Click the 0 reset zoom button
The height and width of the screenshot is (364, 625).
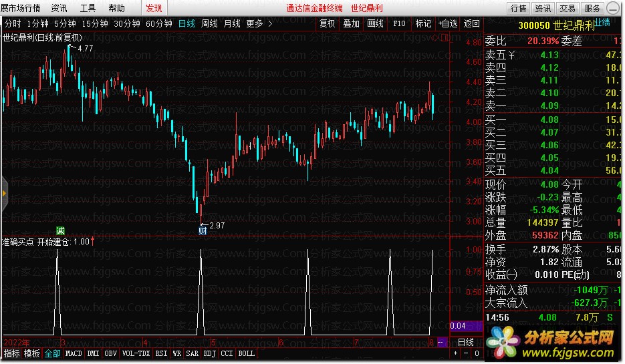(477, 353)
